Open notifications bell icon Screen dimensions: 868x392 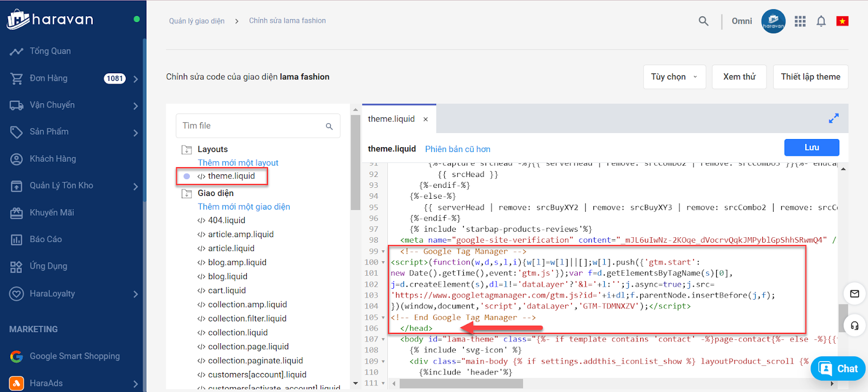(x=821, y=21)
